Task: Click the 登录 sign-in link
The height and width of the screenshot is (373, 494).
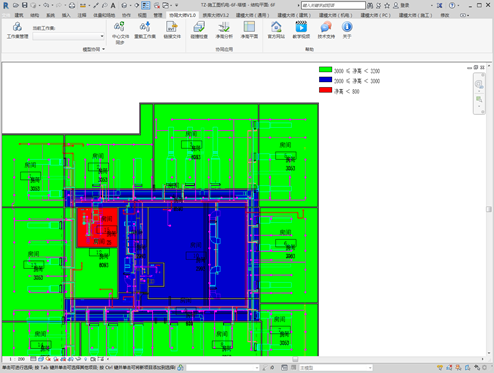Action: 405,5
